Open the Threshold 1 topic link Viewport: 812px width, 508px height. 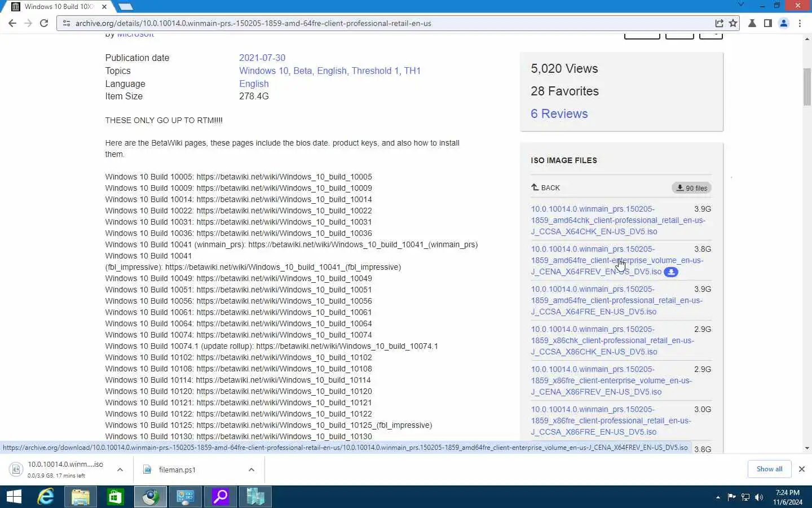click(375, 71)
